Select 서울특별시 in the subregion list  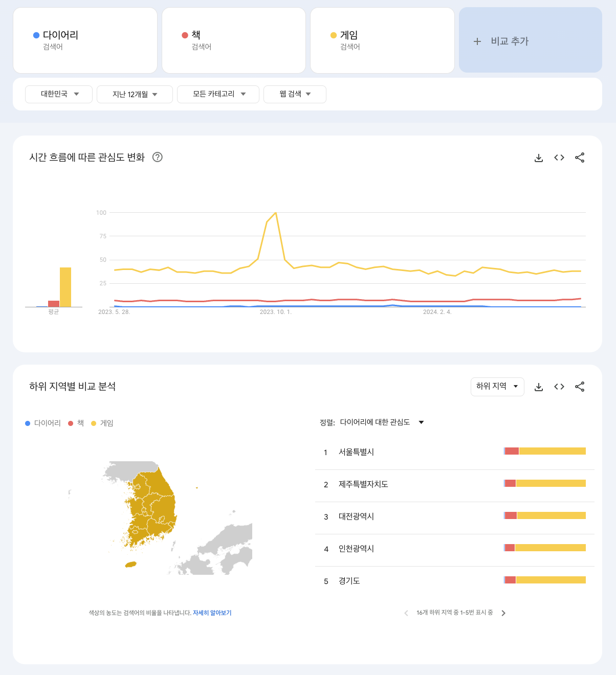click(357, 452)
